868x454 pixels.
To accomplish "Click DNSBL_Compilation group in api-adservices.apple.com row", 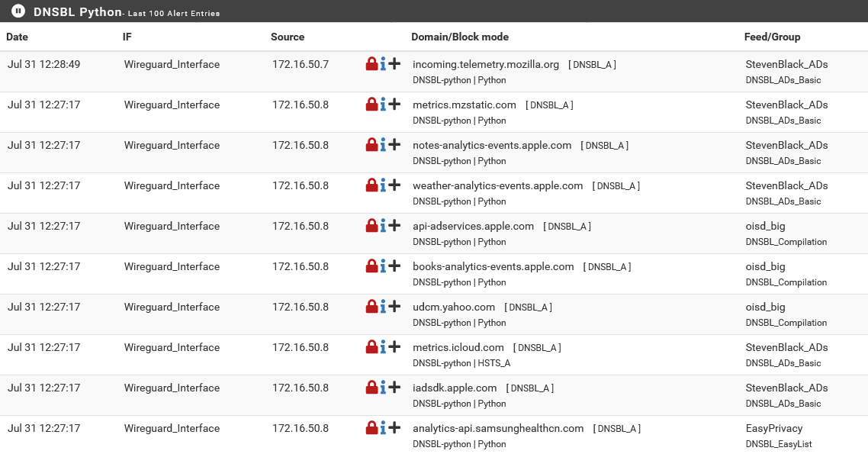I will click(x=786, y=242).
